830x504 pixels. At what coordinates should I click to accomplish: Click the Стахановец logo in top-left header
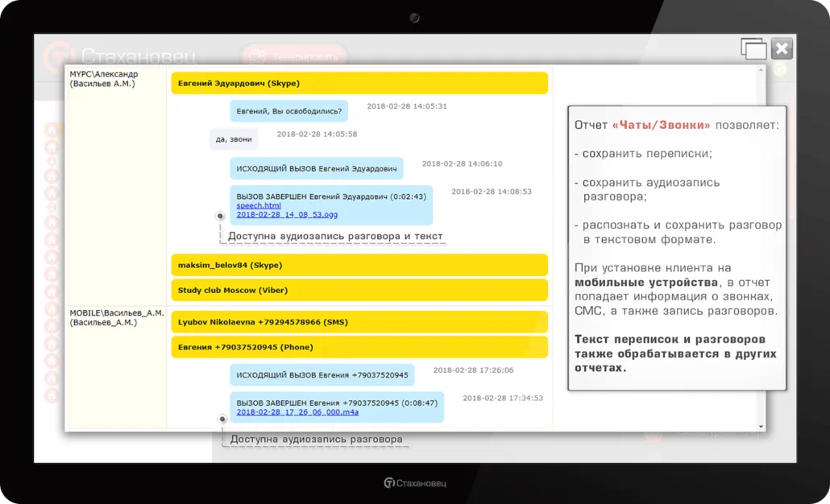[121, 56]
